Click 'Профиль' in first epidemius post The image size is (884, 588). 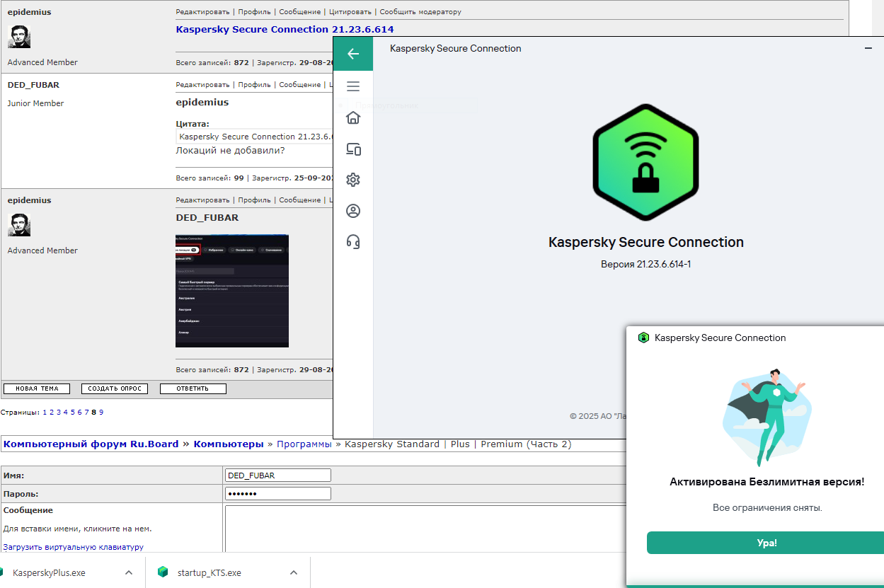tap(254, 12)
